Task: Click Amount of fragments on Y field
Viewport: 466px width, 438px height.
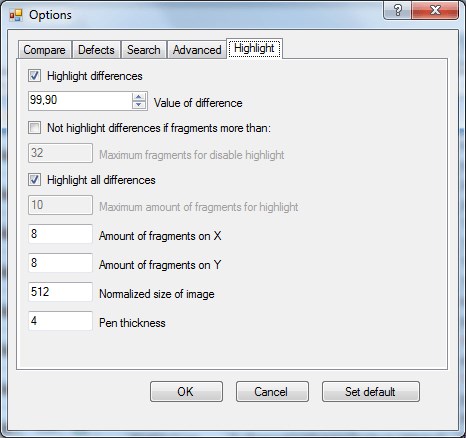Action: 60,263
